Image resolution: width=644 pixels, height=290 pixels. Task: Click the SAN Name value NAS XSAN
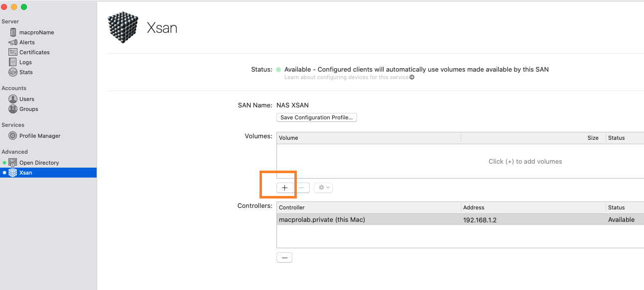tap(292, 105)
